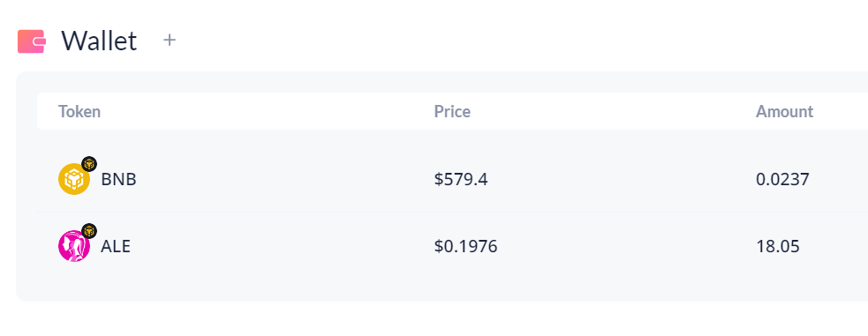Sort by Amount column header

tap(784, 112)
